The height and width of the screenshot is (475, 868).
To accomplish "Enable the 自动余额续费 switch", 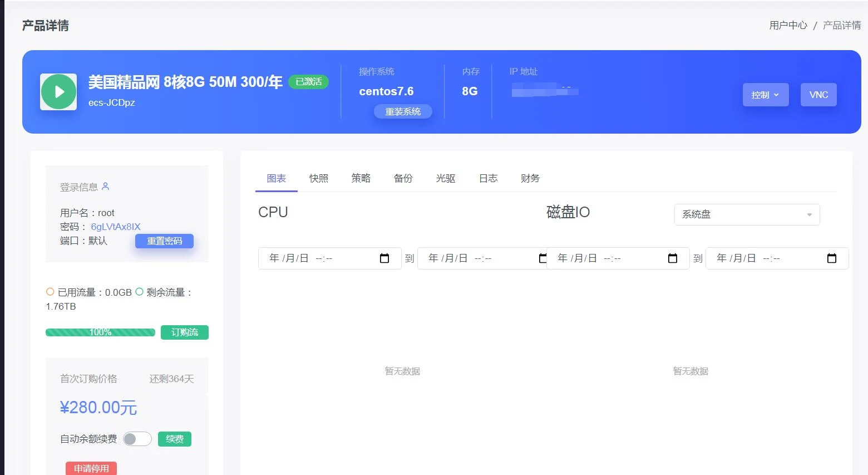I will 137,439.
